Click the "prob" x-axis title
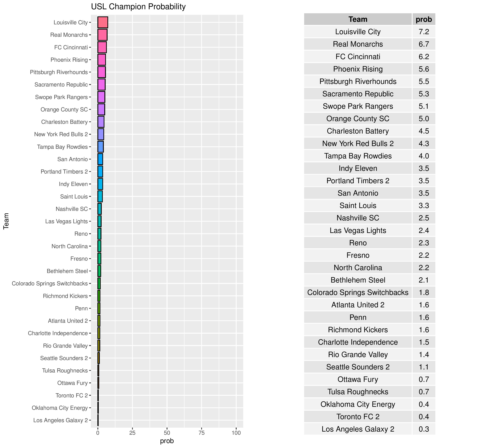 [167, 441]
